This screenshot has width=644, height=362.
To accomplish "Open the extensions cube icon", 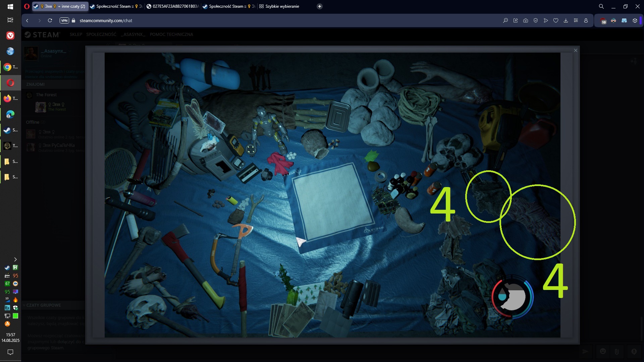I will click(635, 20).
